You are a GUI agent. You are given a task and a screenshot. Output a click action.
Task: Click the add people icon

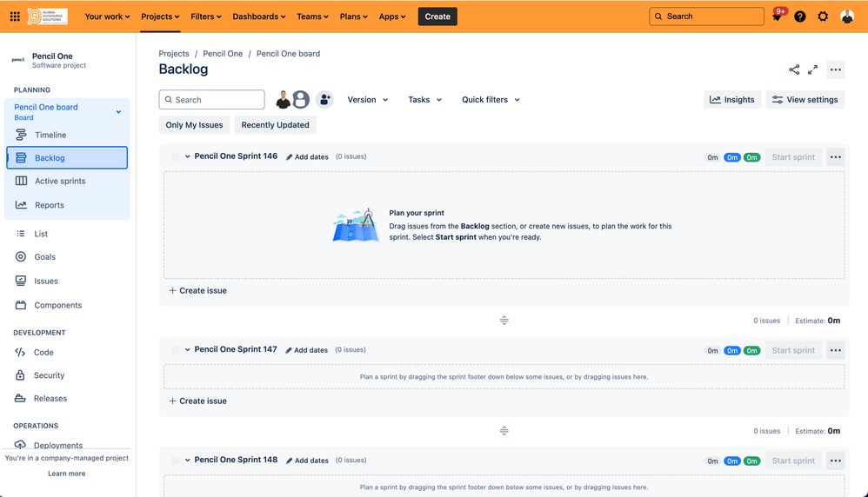(x=325, y=100)
